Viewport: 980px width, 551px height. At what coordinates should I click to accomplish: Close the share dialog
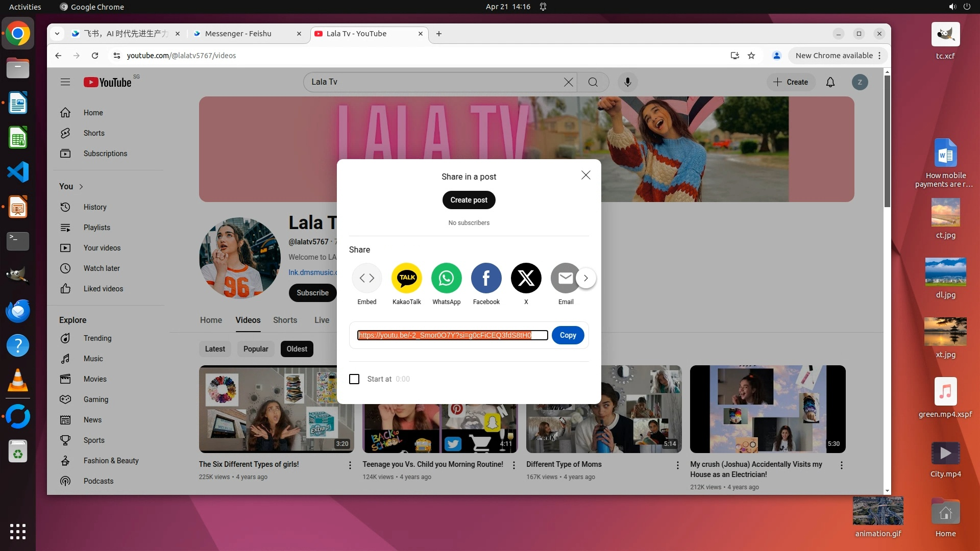point(585,176)
